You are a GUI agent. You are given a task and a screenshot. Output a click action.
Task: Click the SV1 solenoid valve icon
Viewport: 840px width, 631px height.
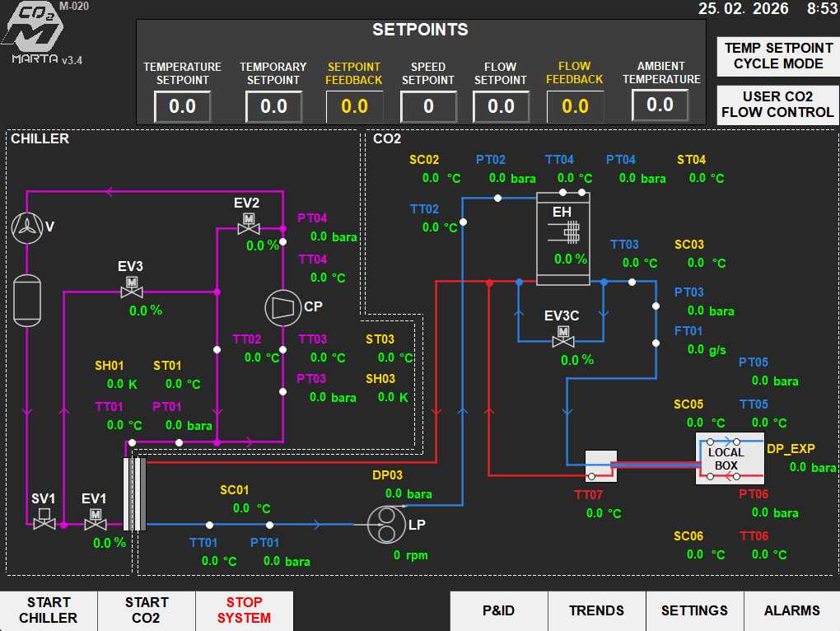(x=44, y=519)
